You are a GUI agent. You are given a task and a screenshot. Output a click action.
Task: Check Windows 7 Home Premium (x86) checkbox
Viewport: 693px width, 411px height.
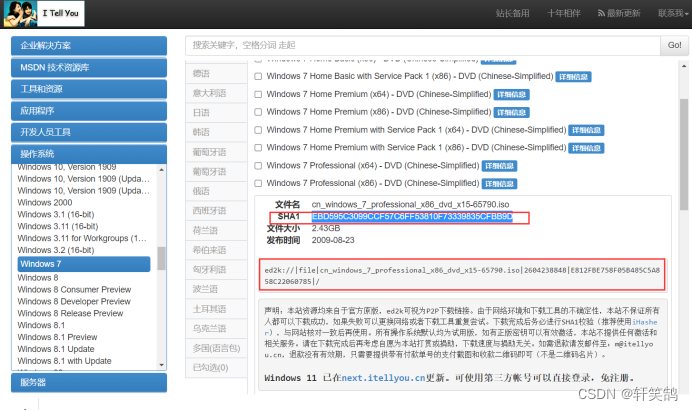coord(258,112)
